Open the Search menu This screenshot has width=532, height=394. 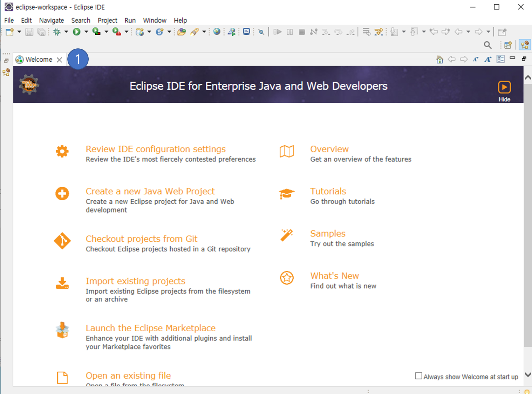pyautogui.click(x=81, y=20)
